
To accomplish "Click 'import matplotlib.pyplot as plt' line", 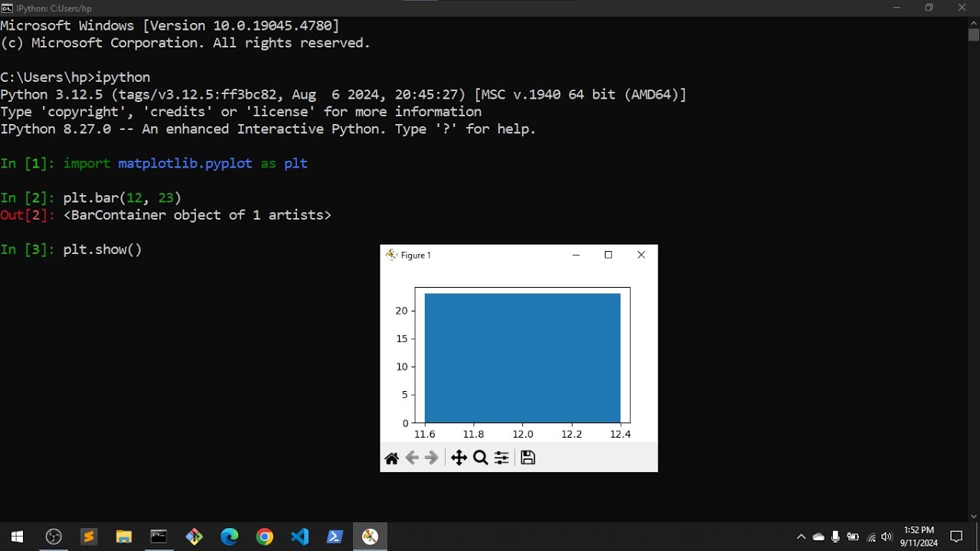I will (x=185, y=164).
